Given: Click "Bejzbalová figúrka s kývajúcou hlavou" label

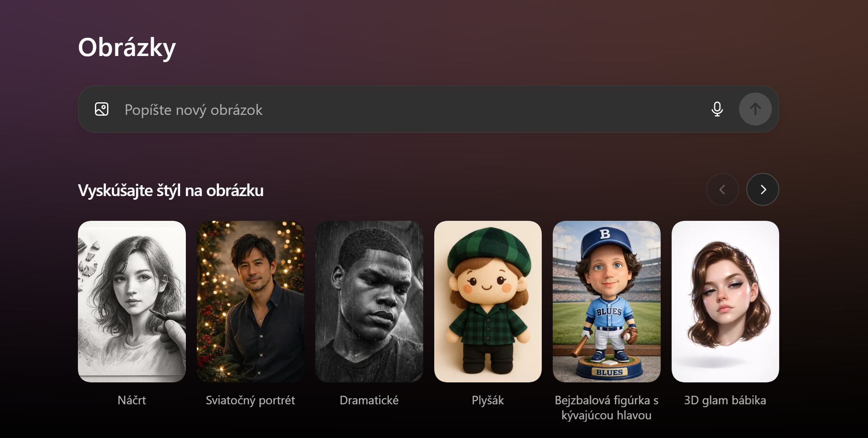Looking at the screenshot, I should click(x=606, y=408).
